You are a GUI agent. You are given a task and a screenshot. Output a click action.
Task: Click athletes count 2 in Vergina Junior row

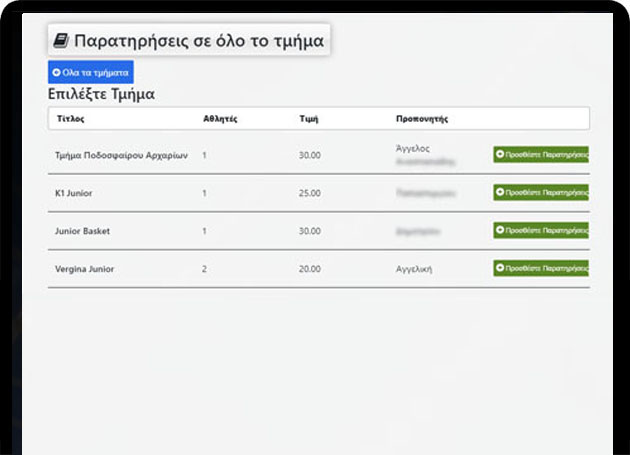[204, 269]
